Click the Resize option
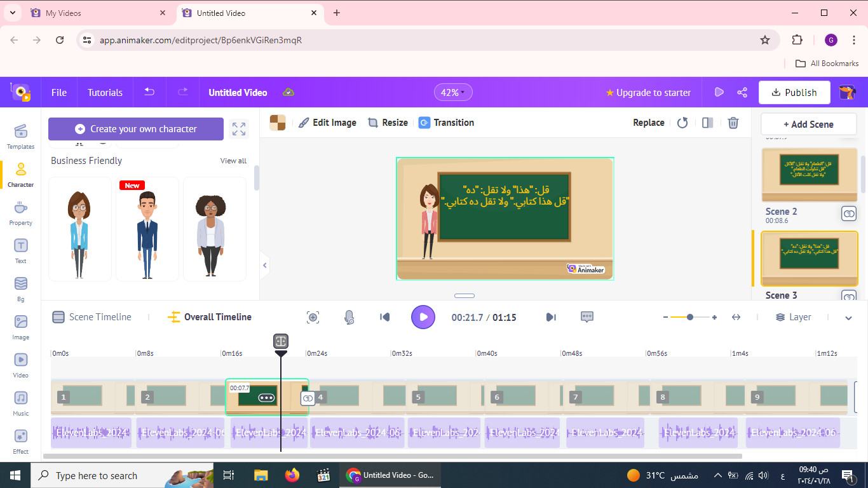868x488 pixels. tap(388, 123)
